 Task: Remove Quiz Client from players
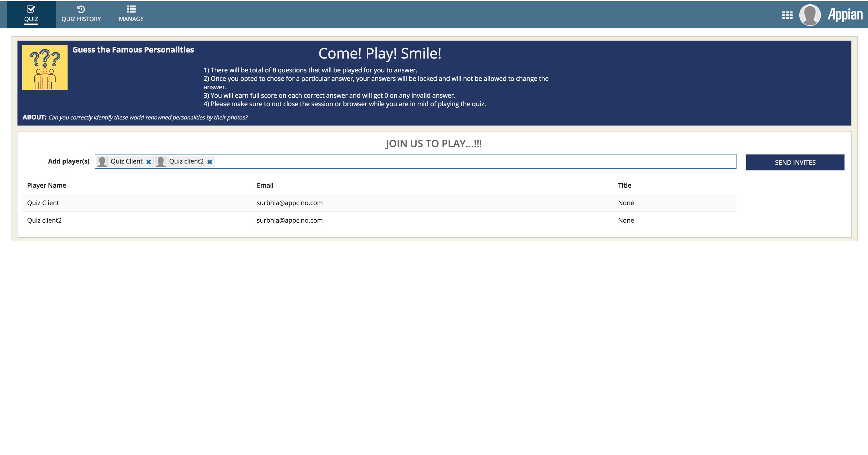pos(149,162)
